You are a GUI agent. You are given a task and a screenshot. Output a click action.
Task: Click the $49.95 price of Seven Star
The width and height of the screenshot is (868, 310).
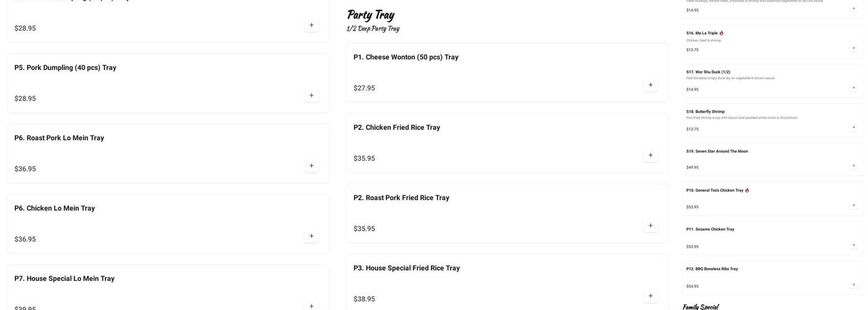pyautogui.click(x=693, y=167)
